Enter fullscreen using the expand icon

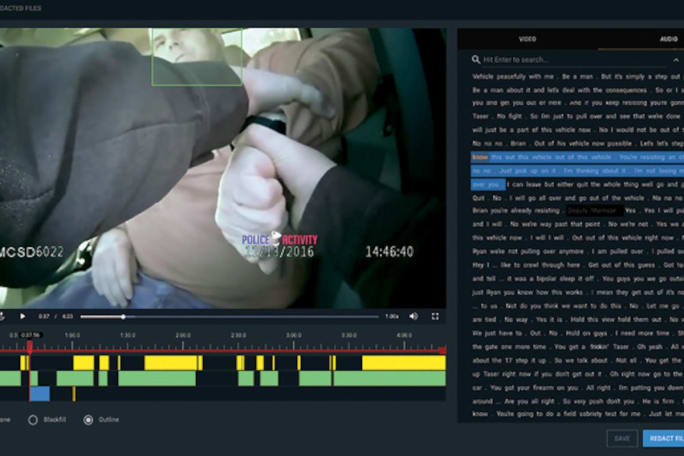(x=435, y=316)
